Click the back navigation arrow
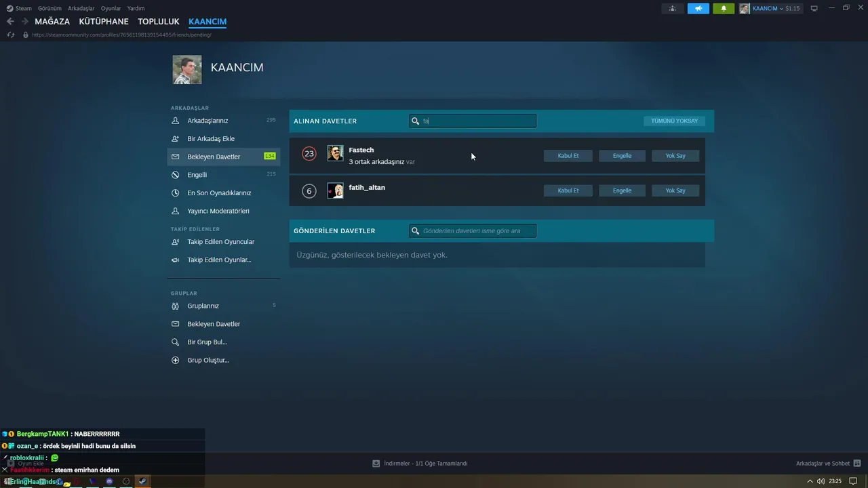 pos(10,22)
